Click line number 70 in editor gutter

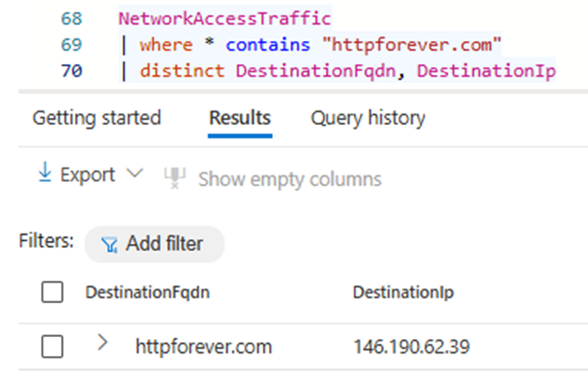[x=71, y=72]
